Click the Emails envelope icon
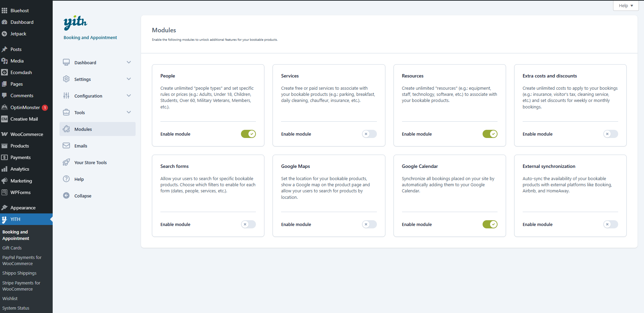The width and height of the screenshot is (644, 313). pyautogui.click(x=66, y=146)
